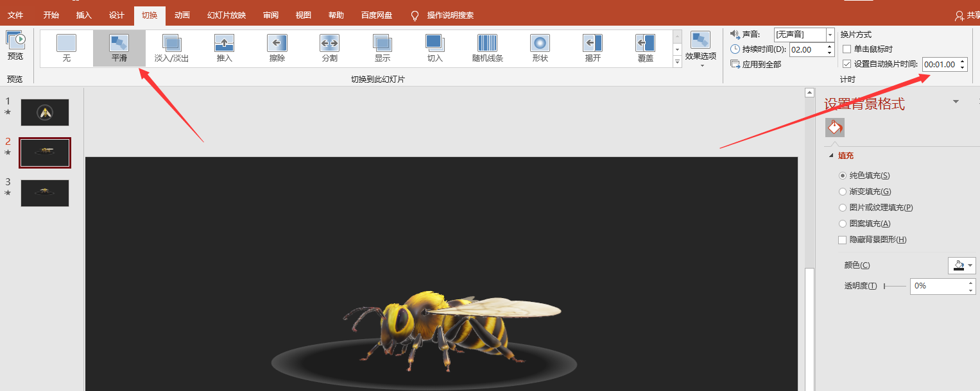Click the 透明度 percentage field
Image resolution: width=980 pixels, height=391 pixels.
click(x=938, y=286)
